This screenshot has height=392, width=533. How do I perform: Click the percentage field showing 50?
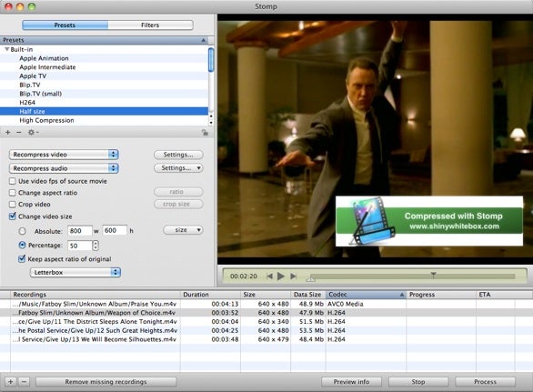point(79,246)
